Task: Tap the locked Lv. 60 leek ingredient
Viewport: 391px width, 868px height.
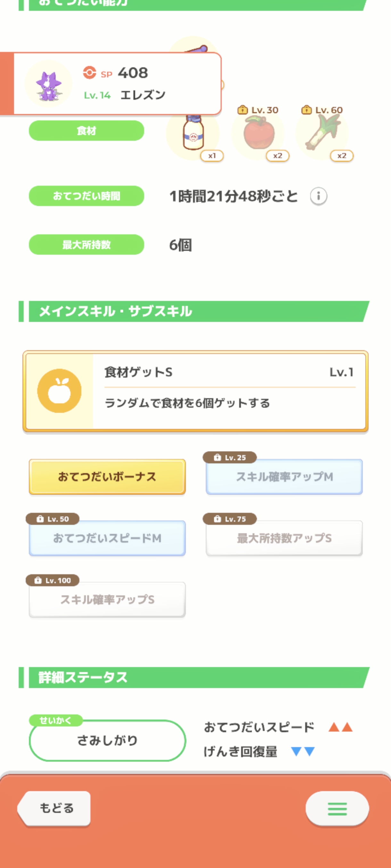Action: (x=322, y=133)
